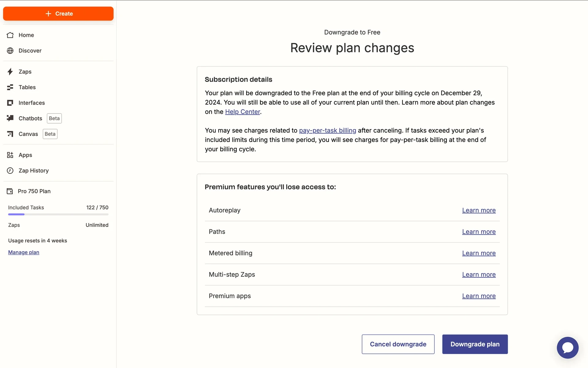Click the Canvas icon
Viewport: 588px width, 368px height.
pyautogui.click(x=10, y=134)
